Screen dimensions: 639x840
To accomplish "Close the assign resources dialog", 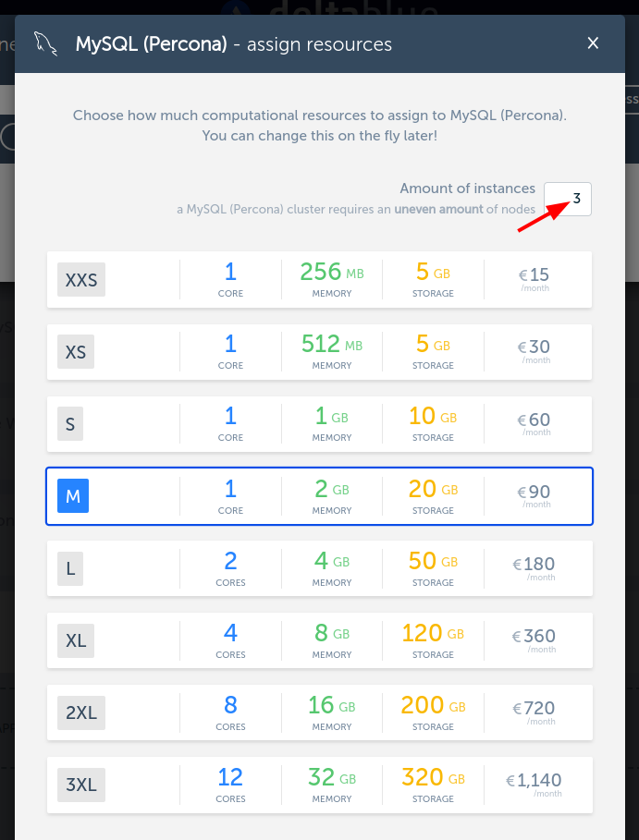I will click(x=594, y=43).
